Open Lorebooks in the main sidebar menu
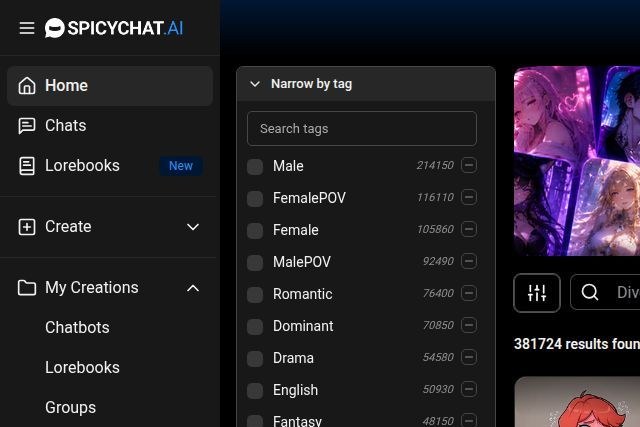The width and height of the screenshot is (640, 427). tap(110, 166)
